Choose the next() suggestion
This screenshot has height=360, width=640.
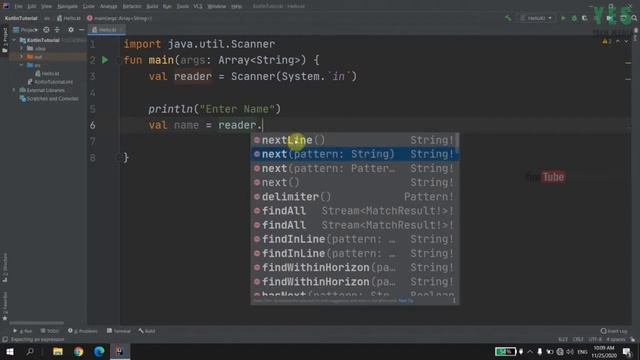[x=354, y=182]
